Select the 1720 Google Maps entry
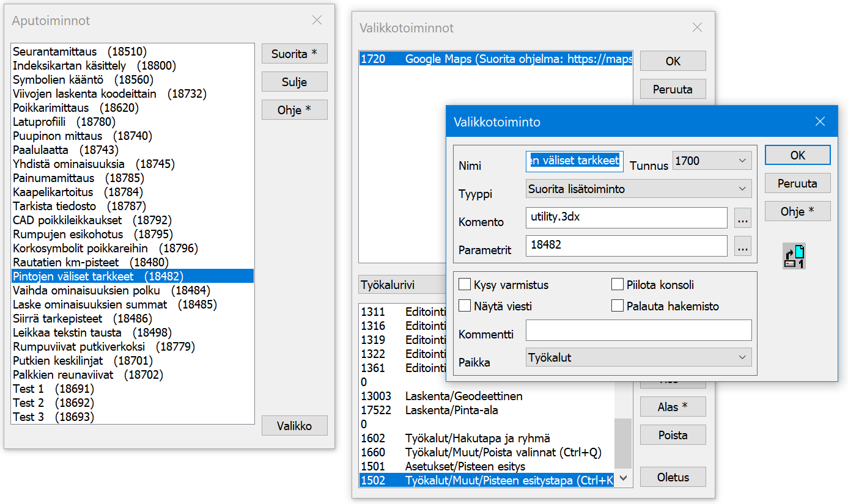 pos(495,59)
